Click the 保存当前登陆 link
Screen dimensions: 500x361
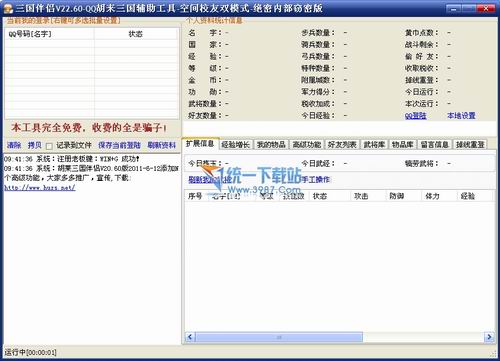[x=119, y=145]
